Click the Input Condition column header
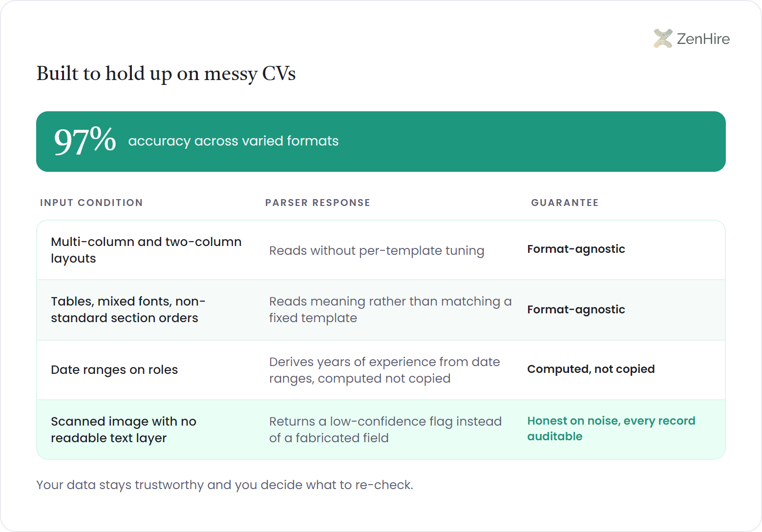 (x=91, y=203)
